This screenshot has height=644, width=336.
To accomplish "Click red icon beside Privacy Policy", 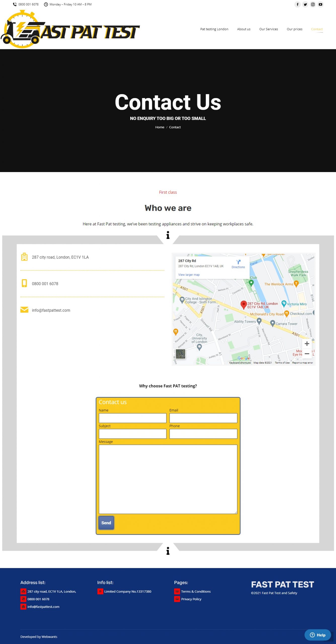I will (177, 599).
